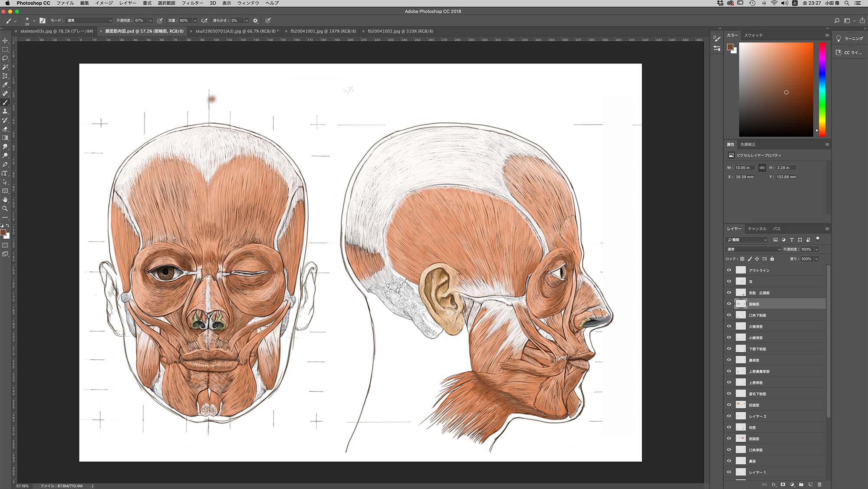Toggle visibility of 耳 layer
This screenshot has height=489, width=868.
729,281
